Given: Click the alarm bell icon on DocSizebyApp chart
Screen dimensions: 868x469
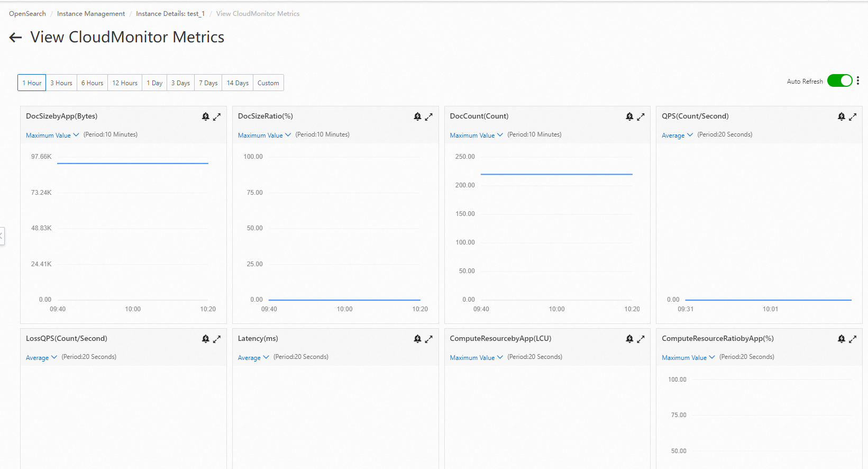Looking at the screenshot, I should pyautogui.click(x=206, y=116).
